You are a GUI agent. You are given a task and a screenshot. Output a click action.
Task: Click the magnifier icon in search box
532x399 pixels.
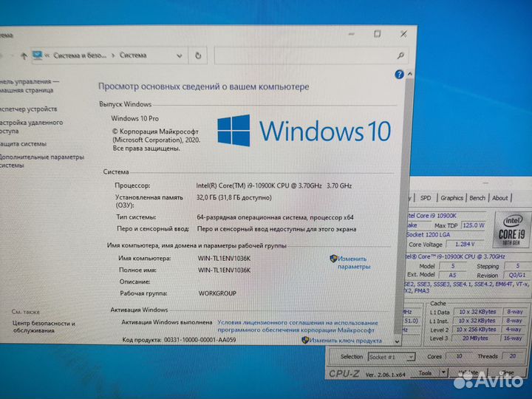(x=400, y=55)
